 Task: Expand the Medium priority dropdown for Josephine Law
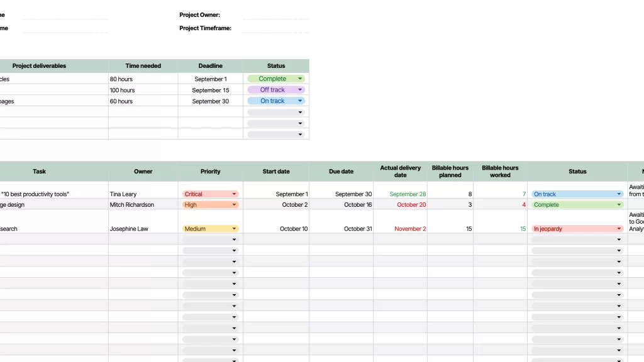[234, 229]
